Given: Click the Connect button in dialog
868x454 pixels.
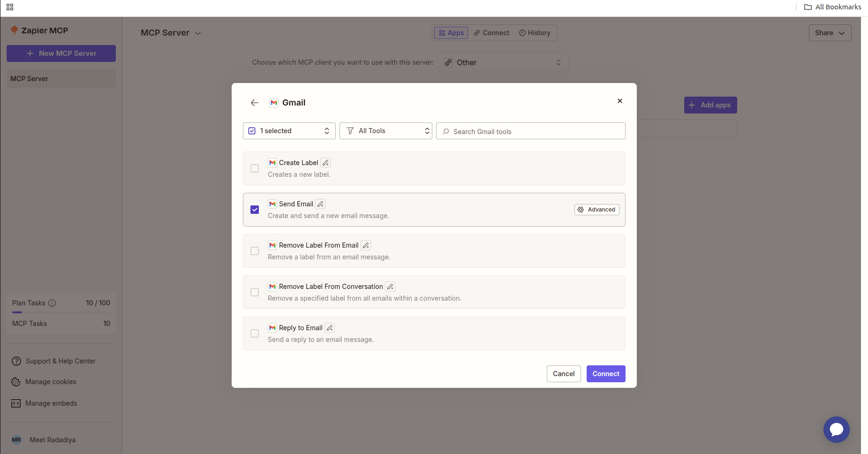Looking at the screenshot, I should pyautogui.click(x=606, y=374).
